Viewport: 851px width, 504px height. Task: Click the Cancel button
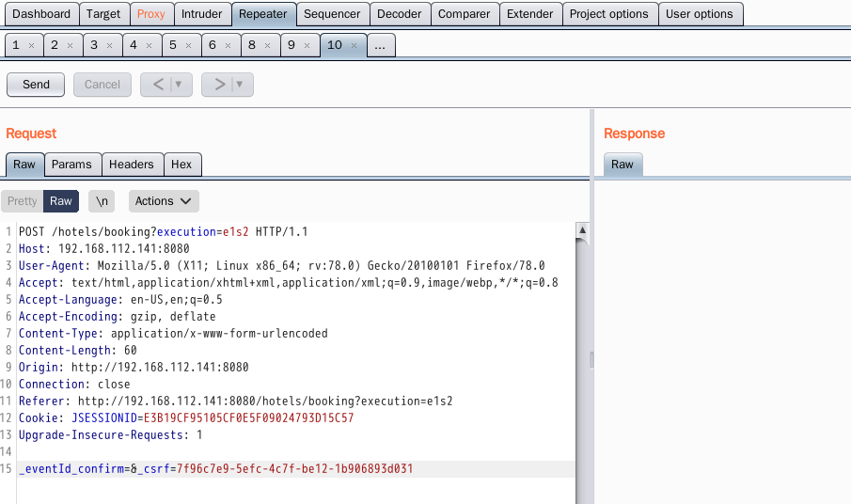pyautogui.click(x=102, y=85)
